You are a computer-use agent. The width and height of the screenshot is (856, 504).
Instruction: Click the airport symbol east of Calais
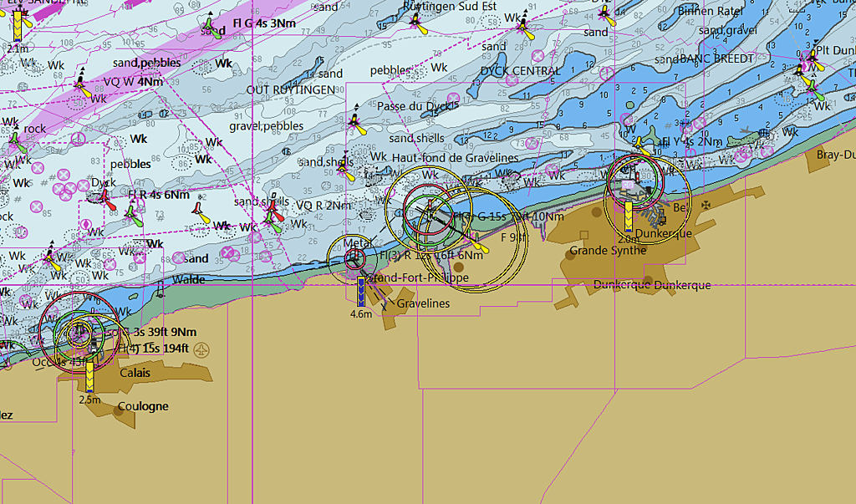tap(202, 349)
